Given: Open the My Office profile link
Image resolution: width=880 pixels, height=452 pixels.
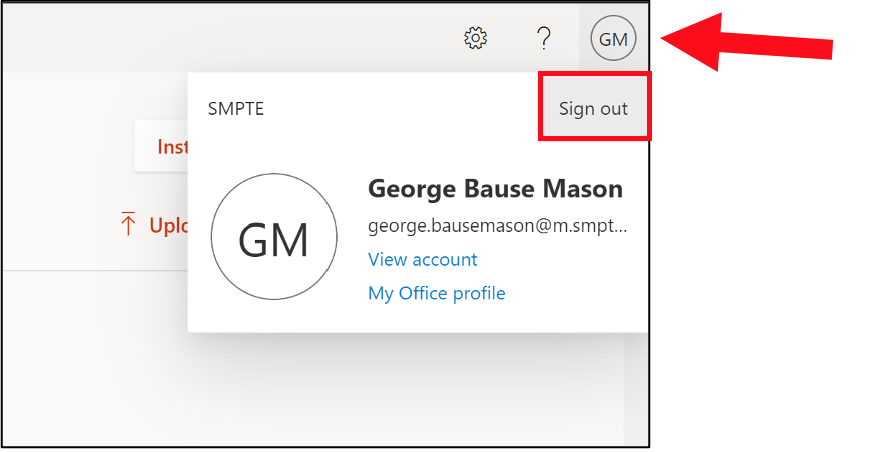Looking at the screenshot, I should point(436,293).
